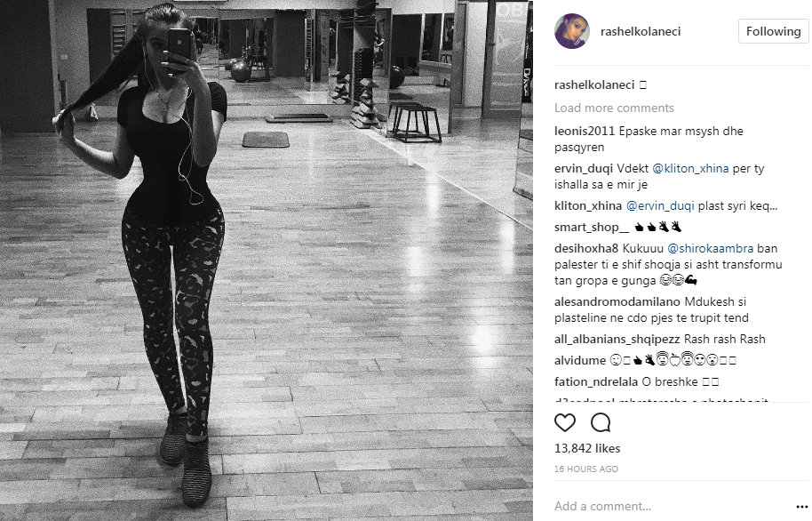Open desihoxha8 commenter profile

pos(586,248)
